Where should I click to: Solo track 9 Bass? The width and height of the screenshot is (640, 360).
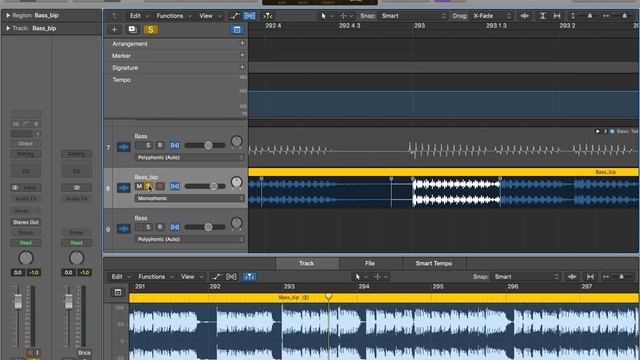(148, 227)
